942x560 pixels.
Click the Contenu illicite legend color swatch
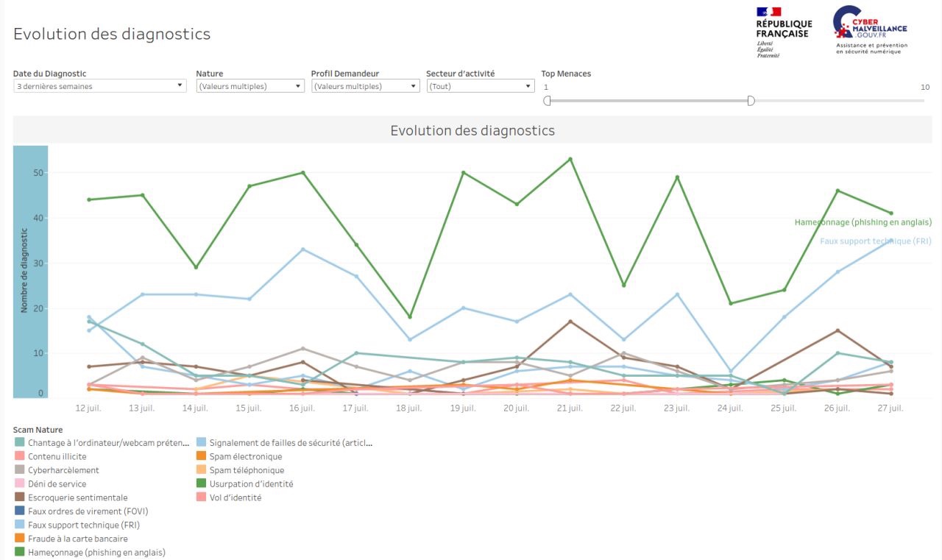coord(19,457)
